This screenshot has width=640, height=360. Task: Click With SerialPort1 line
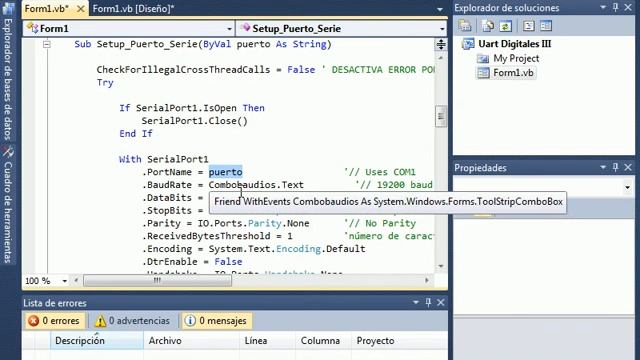tap(164, 159)
